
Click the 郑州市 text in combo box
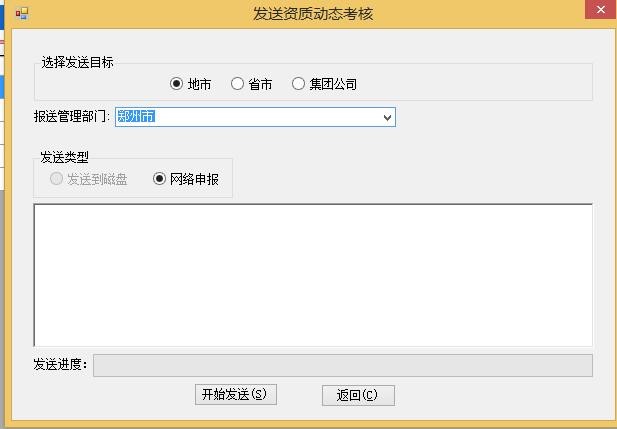(x=136, y=117)
